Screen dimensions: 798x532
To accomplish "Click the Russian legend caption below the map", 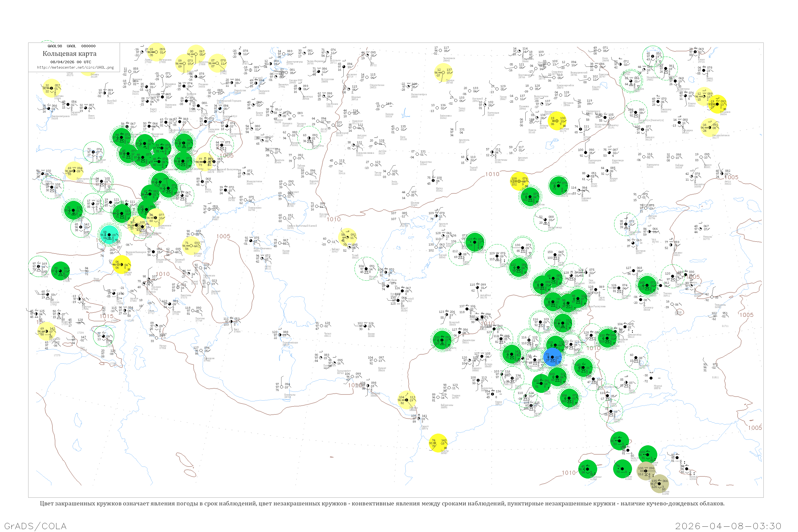I will [382, 504].
